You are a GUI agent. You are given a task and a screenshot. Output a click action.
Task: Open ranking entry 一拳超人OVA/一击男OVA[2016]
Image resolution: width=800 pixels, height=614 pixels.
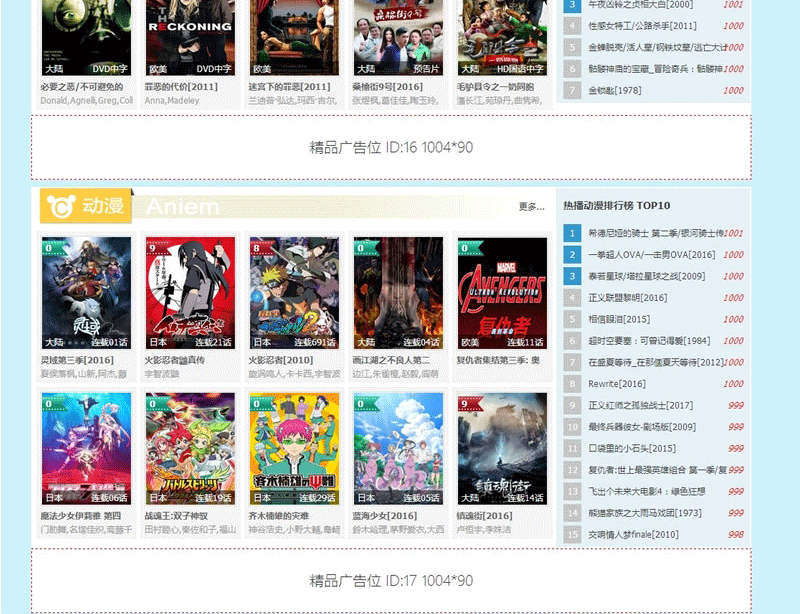652,255
